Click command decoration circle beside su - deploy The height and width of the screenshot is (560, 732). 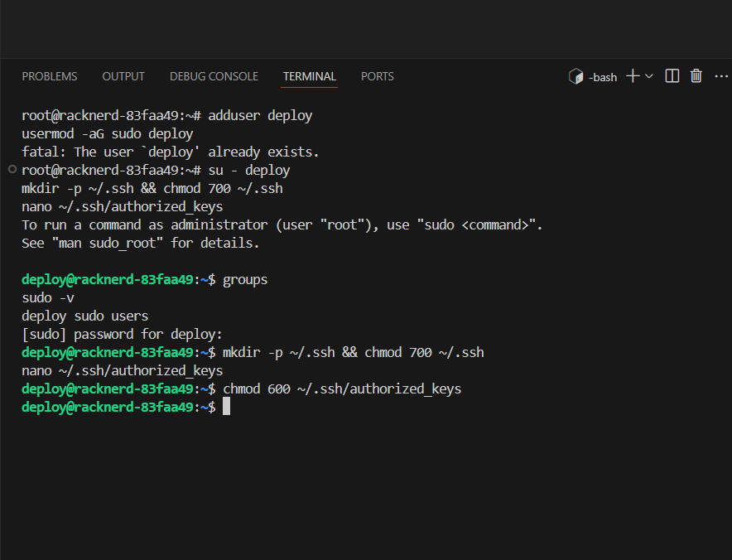[12, 170]
